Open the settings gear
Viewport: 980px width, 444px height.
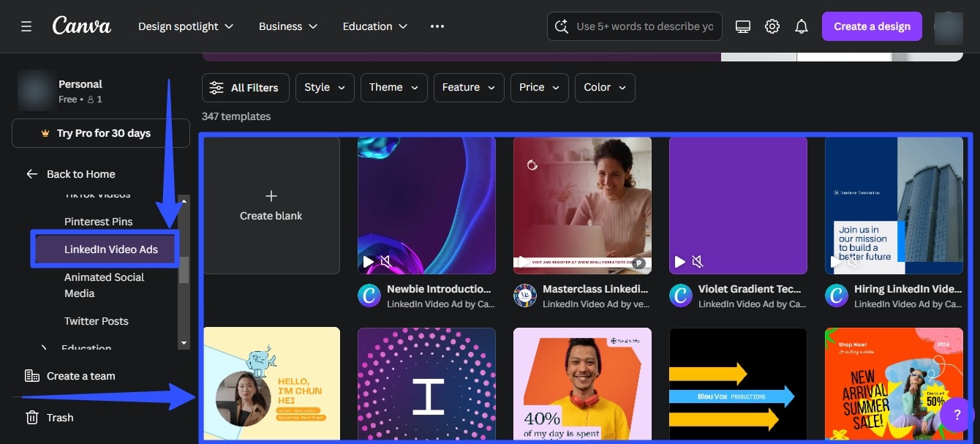(x=772, y=26)
